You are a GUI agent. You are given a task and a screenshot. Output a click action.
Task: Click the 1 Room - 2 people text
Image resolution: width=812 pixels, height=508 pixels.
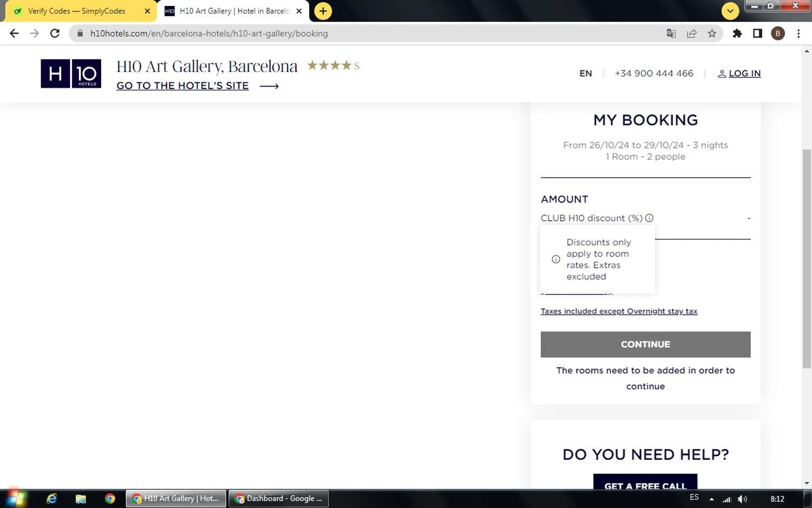tap(645, 157)
